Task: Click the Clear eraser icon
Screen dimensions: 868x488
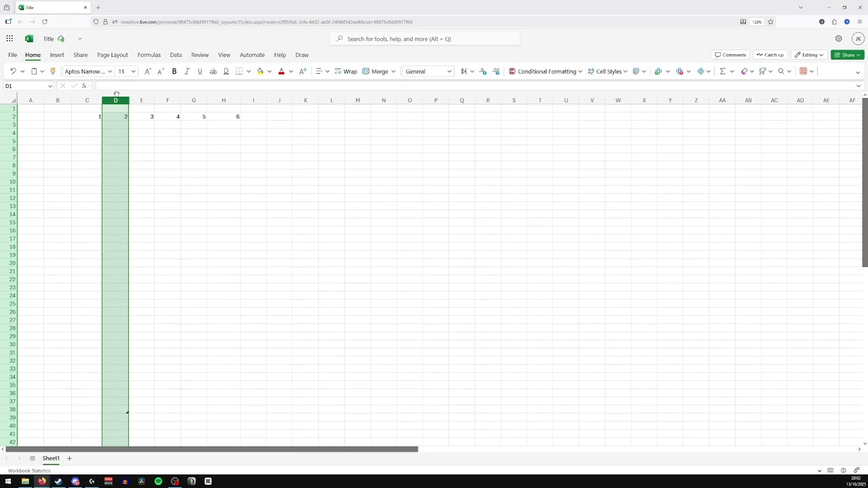Action: tap(744, 71)
